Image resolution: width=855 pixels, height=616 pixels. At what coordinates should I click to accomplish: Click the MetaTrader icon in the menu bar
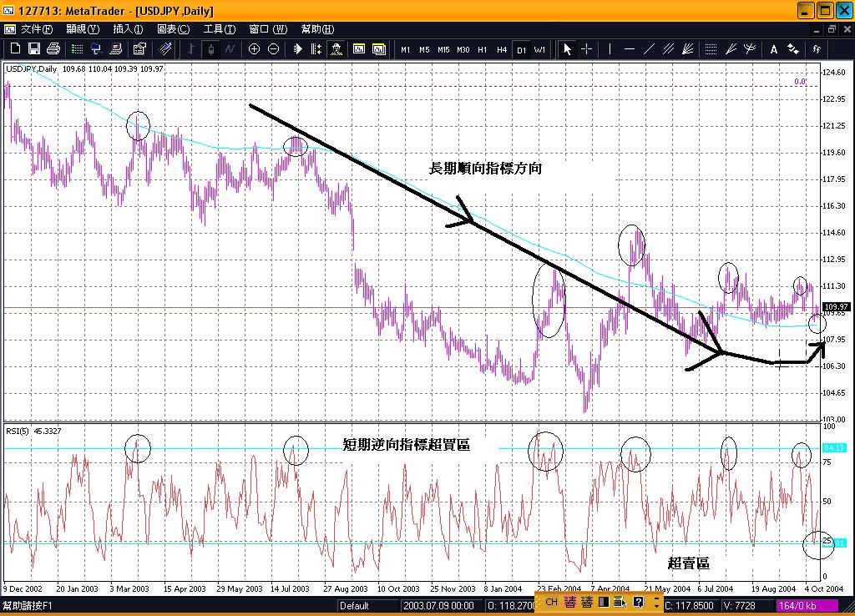pyautogui.click(x=10, y=29)
